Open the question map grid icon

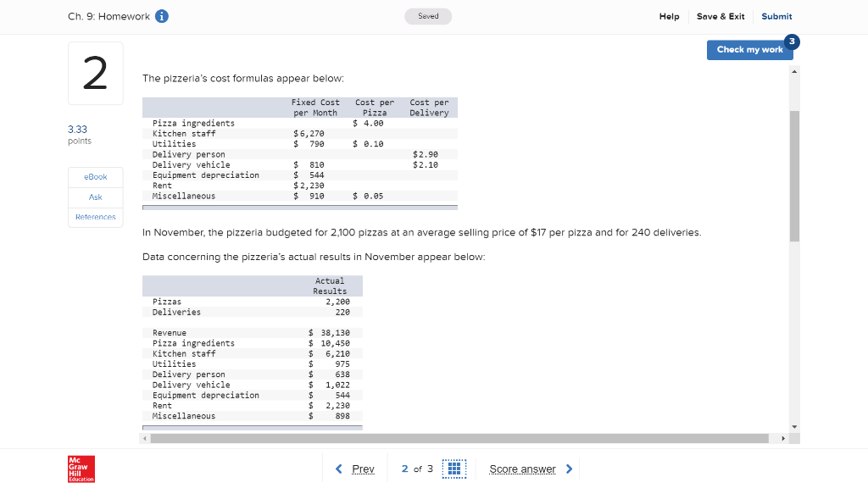pos(454,468)
